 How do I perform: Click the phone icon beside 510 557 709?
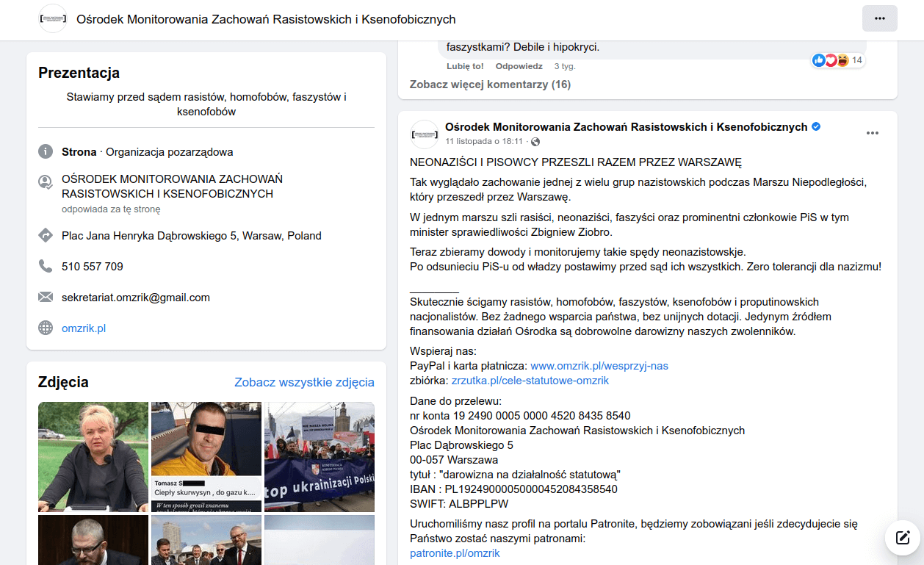pos(46,267)
